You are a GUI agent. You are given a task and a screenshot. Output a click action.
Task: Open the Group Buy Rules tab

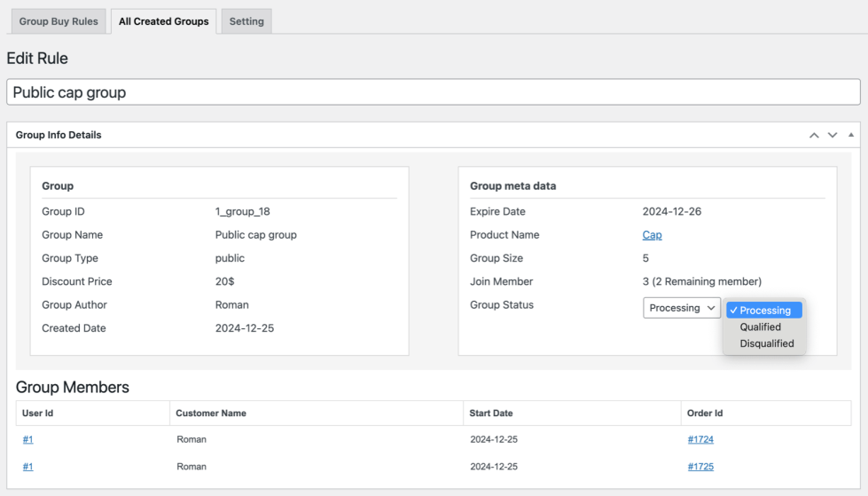pyautogui.click(x=59, y=21)
